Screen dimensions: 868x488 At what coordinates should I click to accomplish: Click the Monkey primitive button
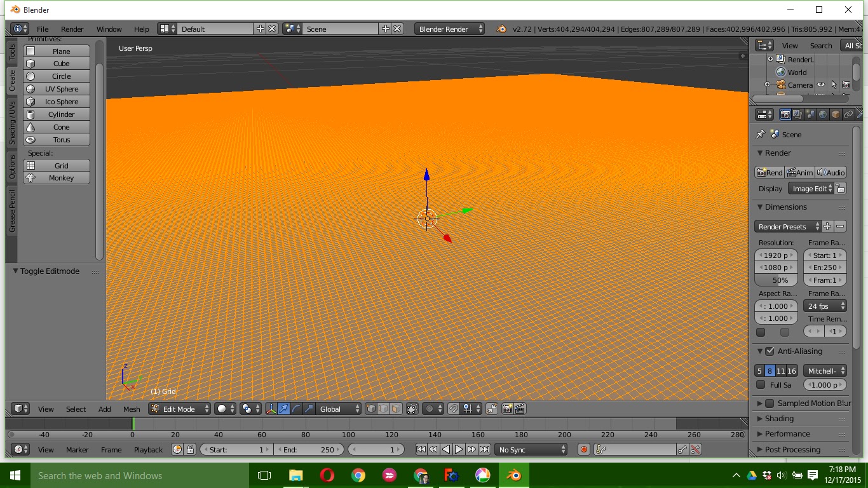[56, 178]
